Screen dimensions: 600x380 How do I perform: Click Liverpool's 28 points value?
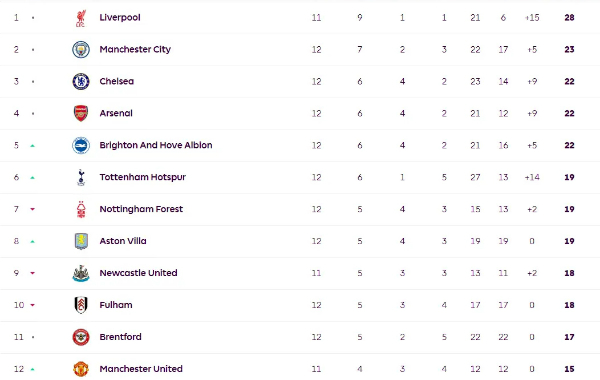569,18
